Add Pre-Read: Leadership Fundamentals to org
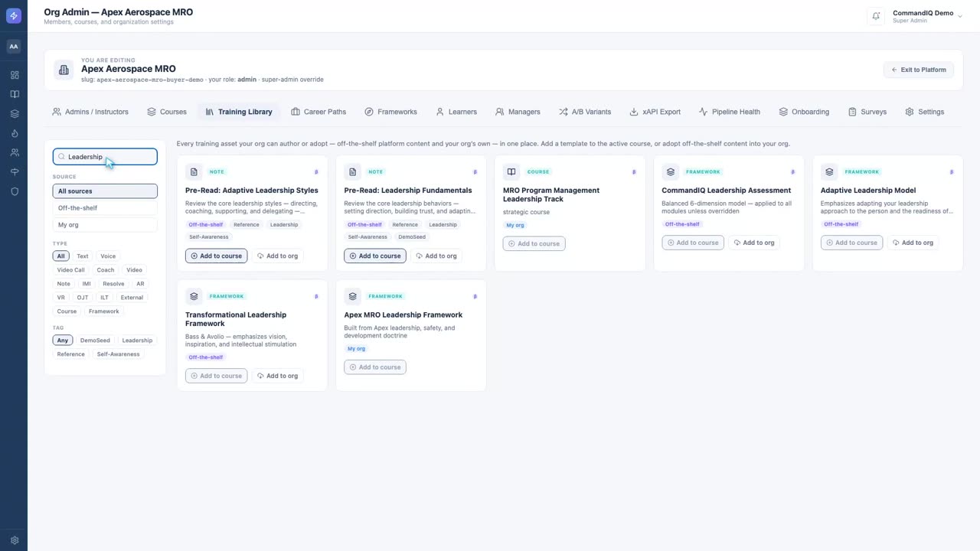This screenshot has height=551, width=980. pos(436,256)
